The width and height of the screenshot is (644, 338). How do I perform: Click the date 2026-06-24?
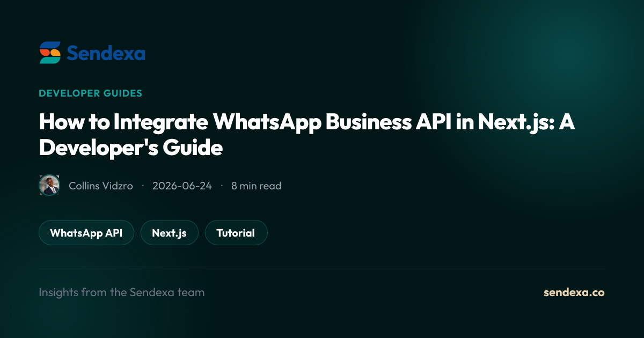(182, 186)
